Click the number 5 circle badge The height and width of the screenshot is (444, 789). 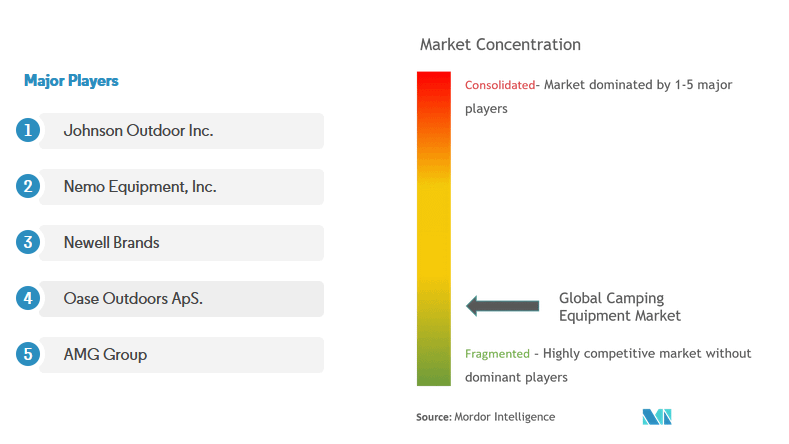(x=28, y=354)
